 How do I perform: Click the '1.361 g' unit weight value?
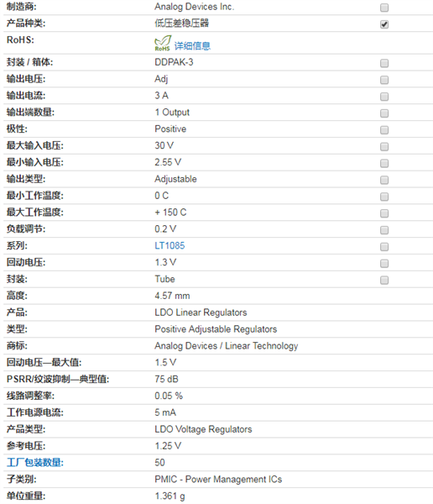170,496
